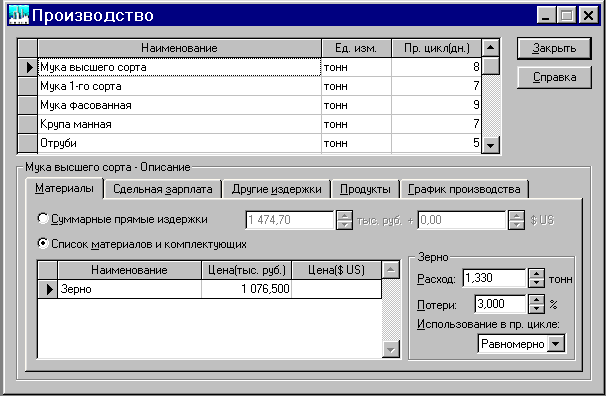Click the products table scrollbar thumb
606x396 pixels.
coord(491,66)
